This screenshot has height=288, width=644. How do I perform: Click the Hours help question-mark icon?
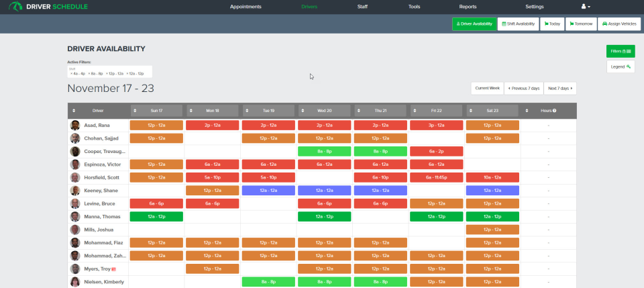click(555, 111)
